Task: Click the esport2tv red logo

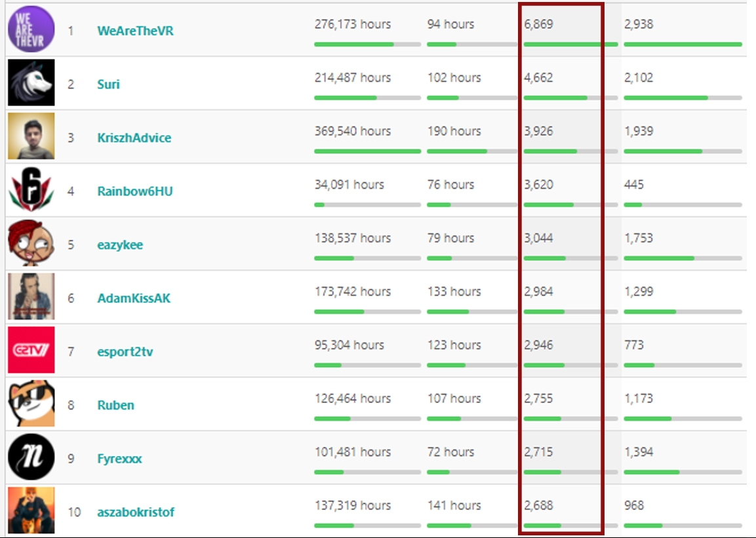Action: click(31, 351)
